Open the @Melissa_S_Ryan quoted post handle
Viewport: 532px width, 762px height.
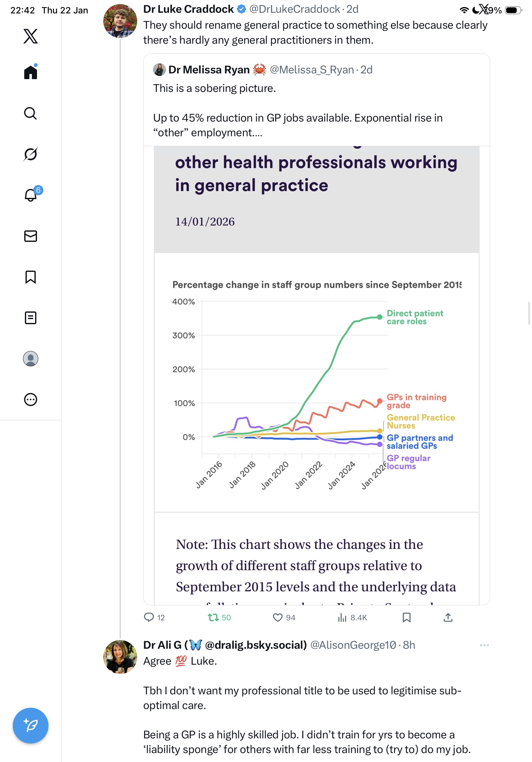tap(312, 70)
